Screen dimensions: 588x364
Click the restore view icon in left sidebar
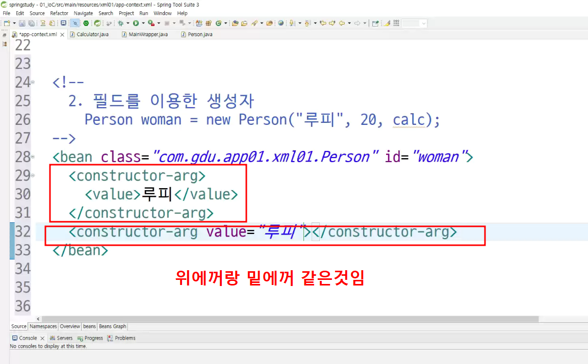[5, 35]
